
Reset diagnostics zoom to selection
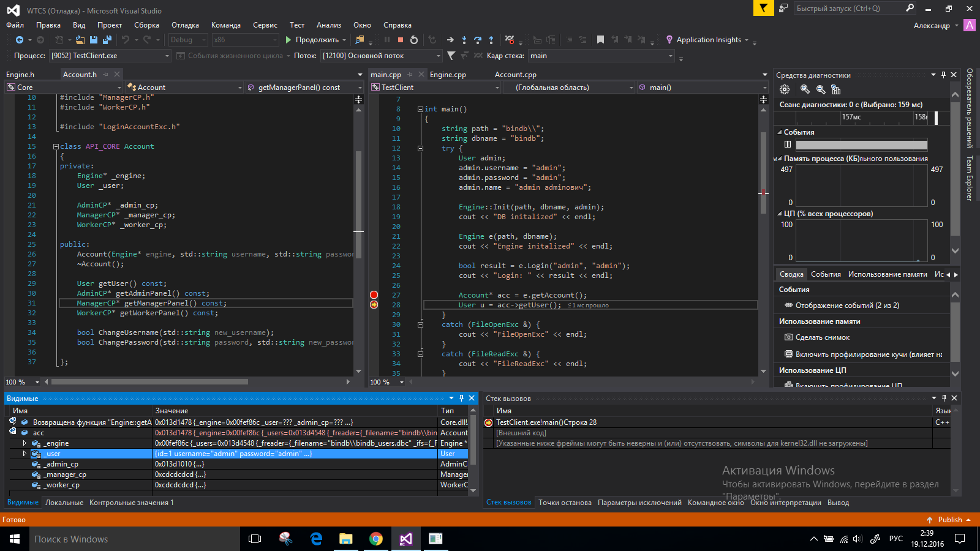[x=836, y=89]
